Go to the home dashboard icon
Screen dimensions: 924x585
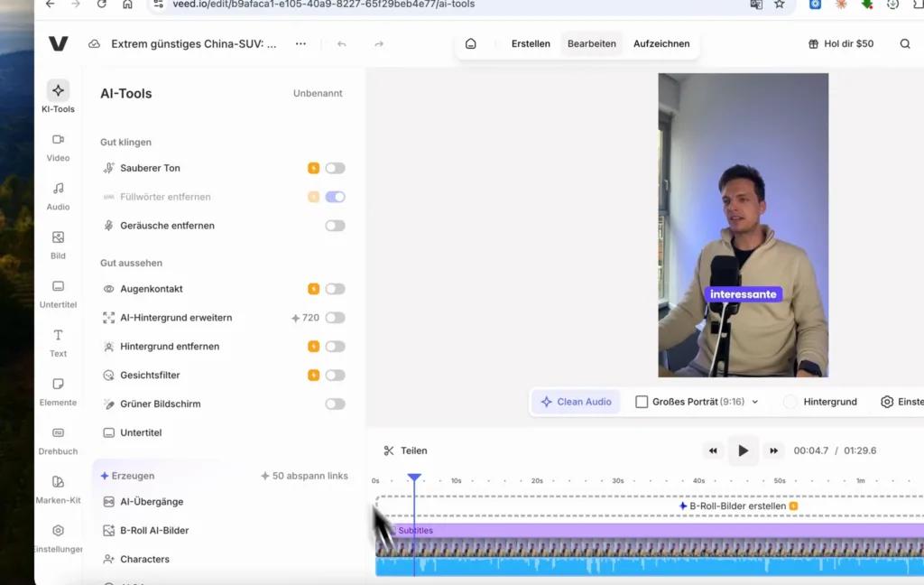coord(471,43)
